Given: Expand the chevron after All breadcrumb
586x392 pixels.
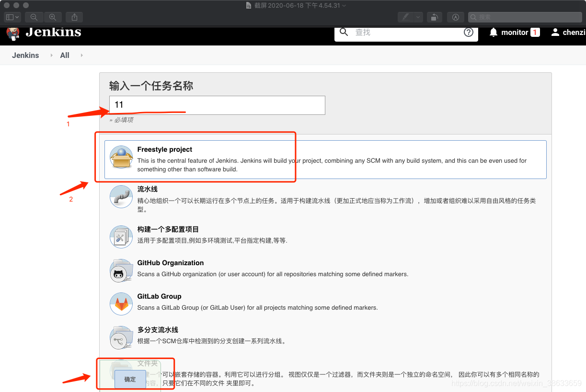Looking at the screenshot, I should [x=81, y=56].
